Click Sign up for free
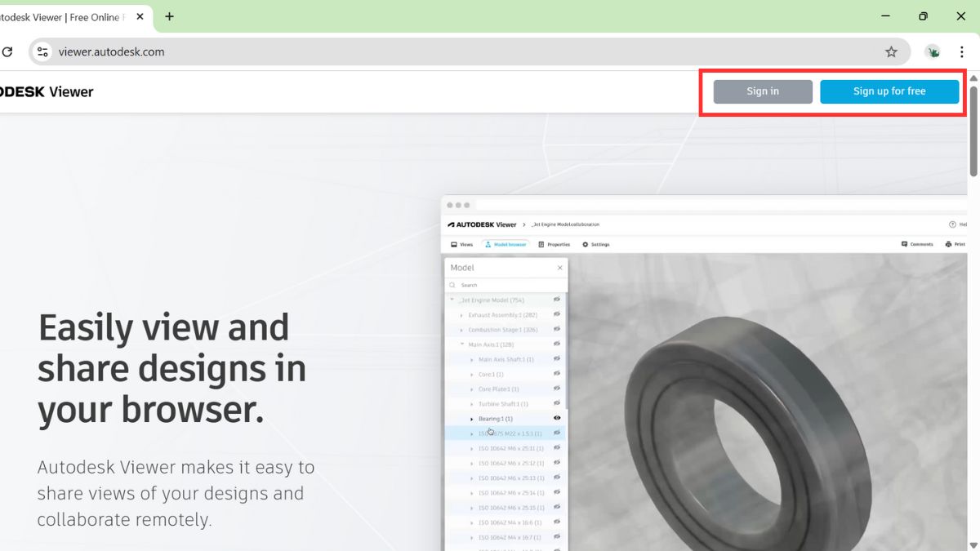The image size is (980, 551). click(x=889, y=91)
